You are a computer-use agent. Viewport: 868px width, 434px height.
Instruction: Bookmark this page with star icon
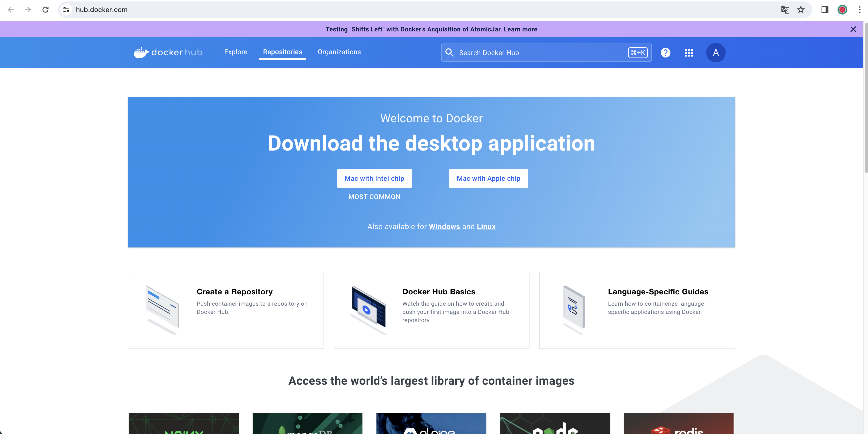pos(801,10)
